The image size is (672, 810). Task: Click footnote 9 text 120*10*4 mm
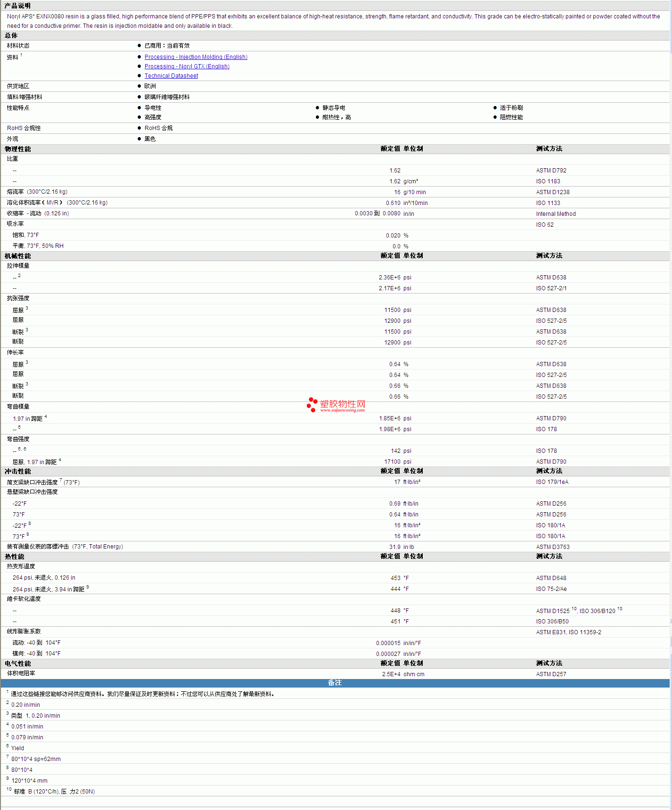[x=29, y=781]
